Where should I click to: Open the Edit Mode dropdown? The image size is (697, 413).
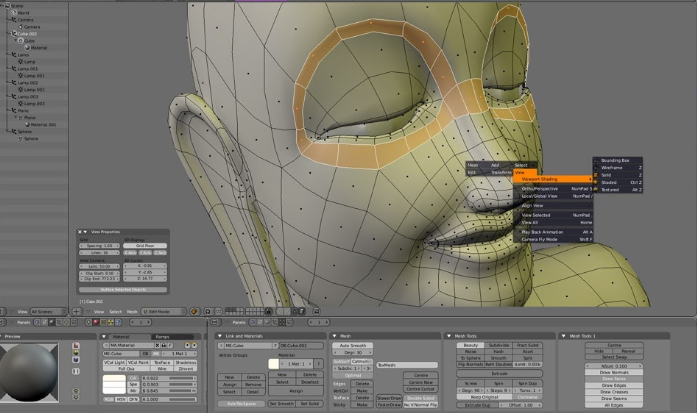click(x=163, y=312)
